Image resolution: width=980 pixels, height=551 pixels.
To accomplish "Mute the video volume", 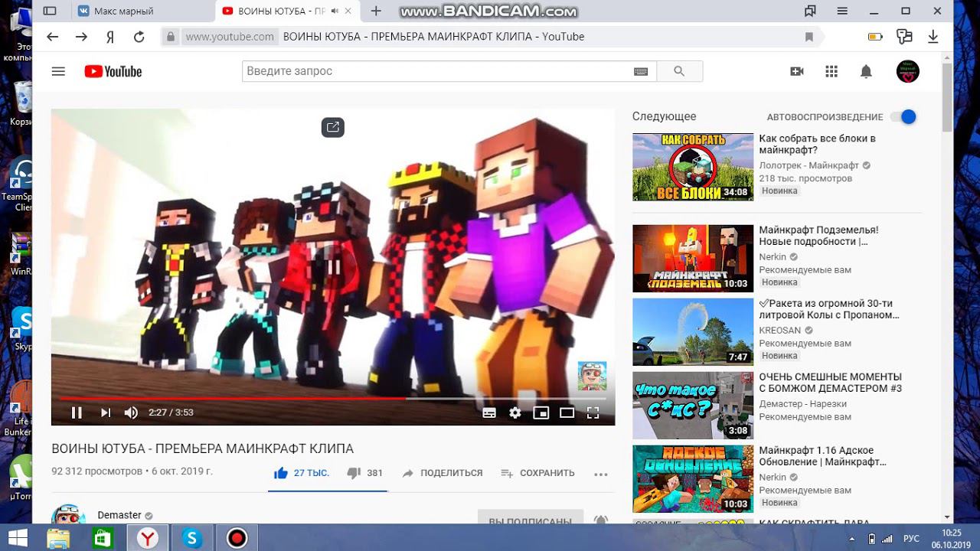I will (x=131, y=412).
